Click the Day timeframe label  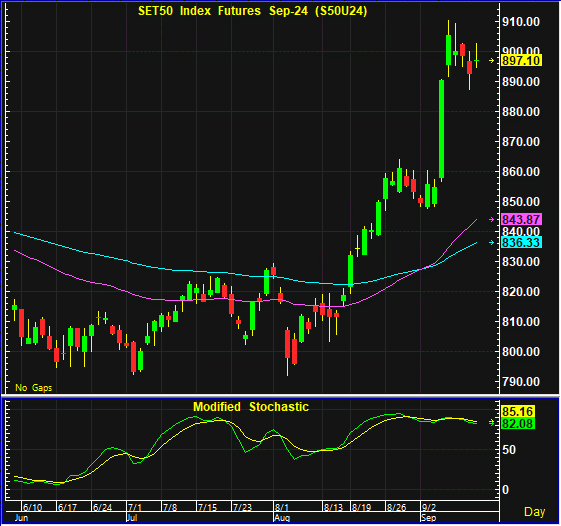pos(535,512)
